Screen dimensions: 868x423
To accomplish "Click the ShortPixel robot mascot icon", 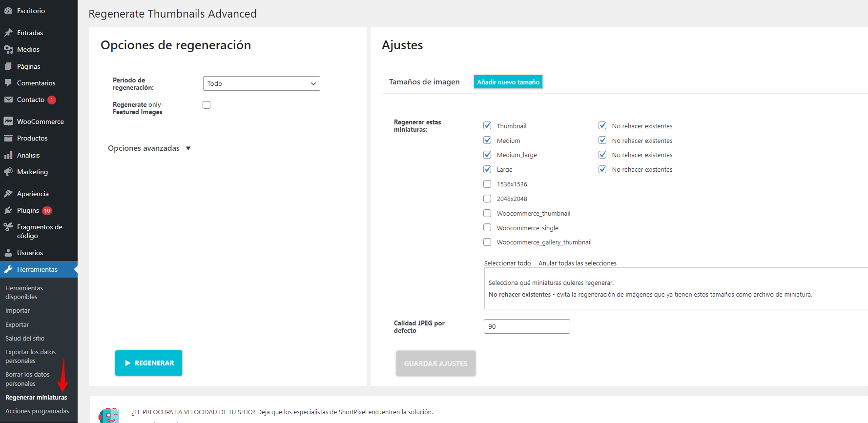I will (108, 416).
